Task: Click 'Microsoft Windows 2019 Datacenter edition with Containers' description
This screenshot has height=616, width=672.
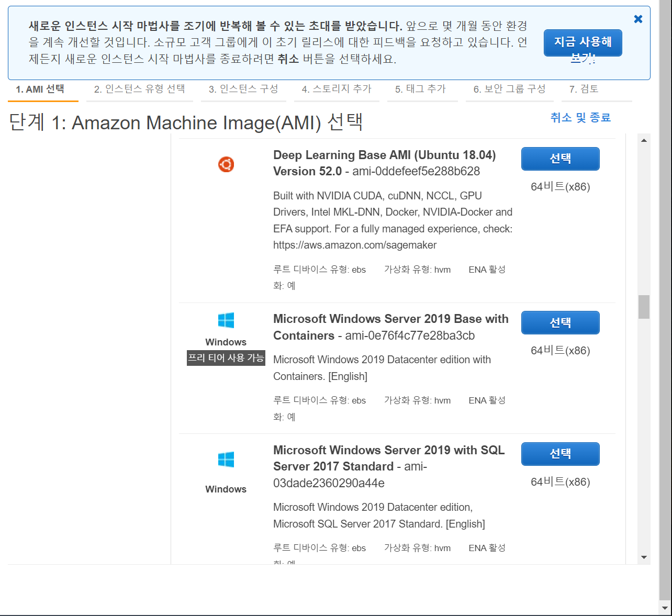Action: [x=382, y=368]
